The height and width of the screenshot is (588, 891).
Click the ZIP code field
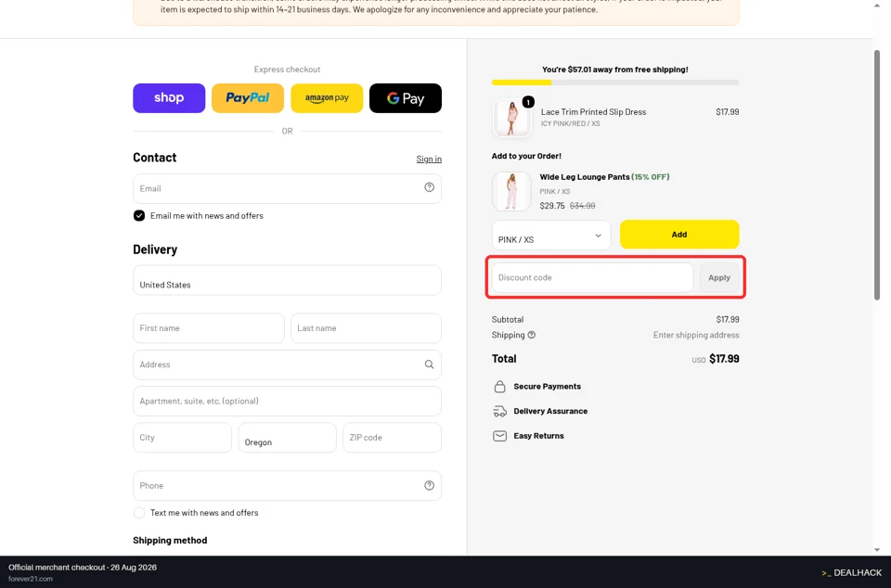[392, 438]
